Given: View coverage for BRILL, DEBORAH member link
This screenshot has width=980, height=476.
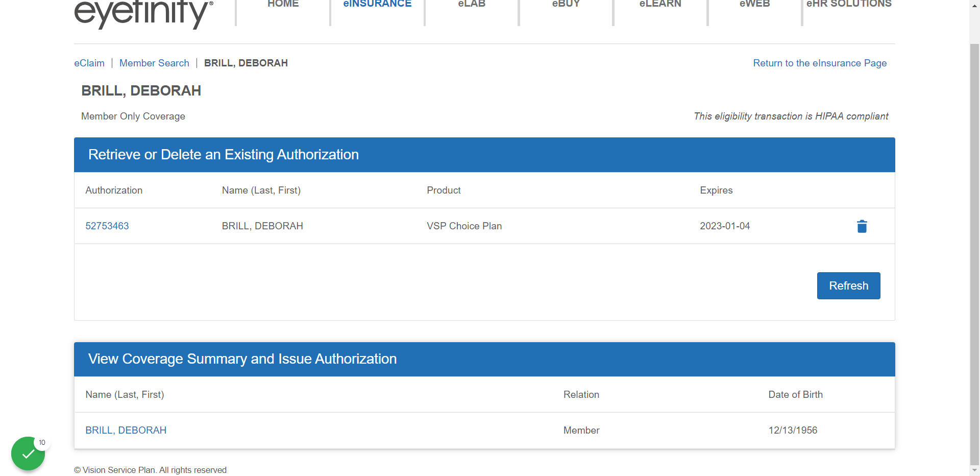Looking at the screenshot, I should (126, 430).
